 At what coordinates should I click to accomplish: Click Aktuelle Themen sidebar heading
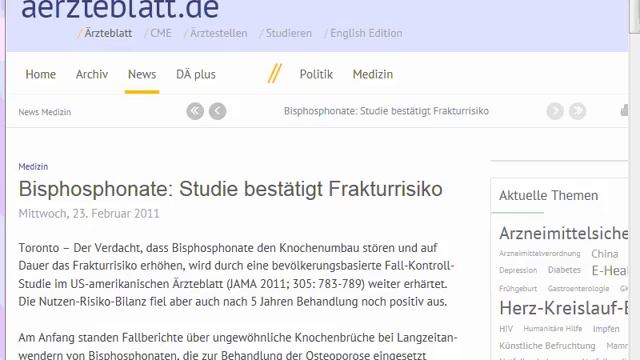(548, 196)
